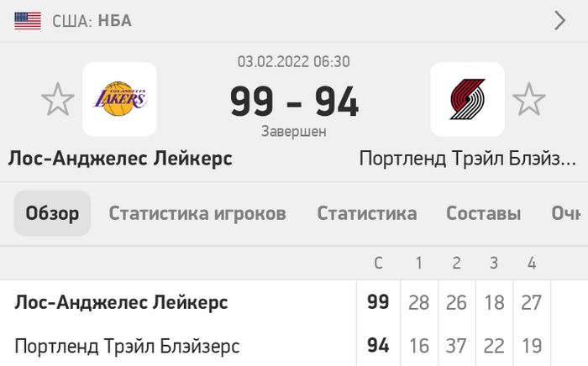Image resolution: width=588 pixels, height=366 pixels.
Task: Click the Лос-Анджелес Лейкерс header team name
Action: tap(120, 158)
